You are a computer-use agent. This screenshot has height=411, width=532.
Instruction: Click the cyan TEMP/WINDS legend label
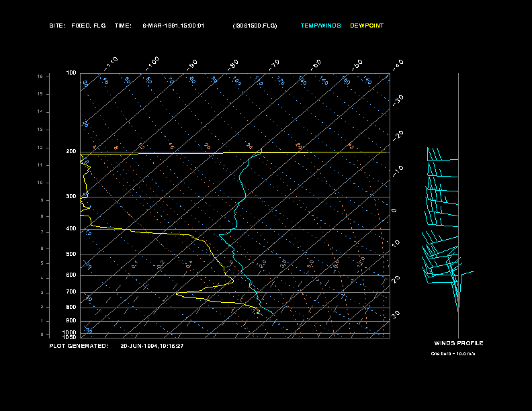[x=320, y=26]
